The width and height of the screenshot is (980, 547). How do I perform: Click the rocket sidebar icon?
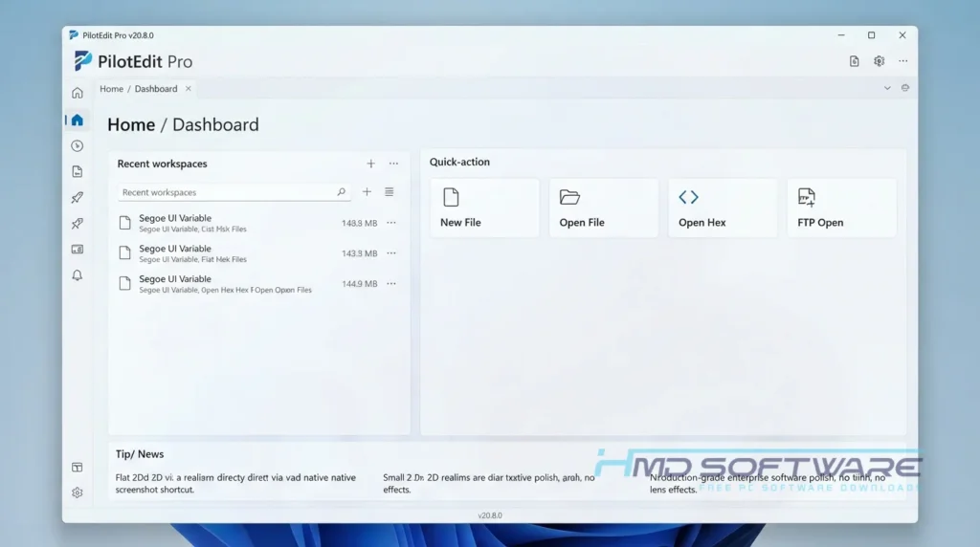pyautogui.click(x=77, y=197)
